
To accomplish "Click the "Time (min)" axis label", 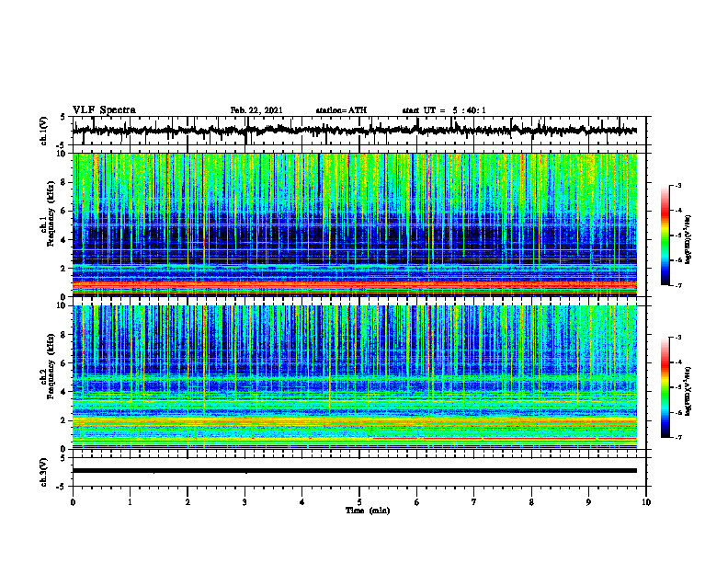I will 368,511.
